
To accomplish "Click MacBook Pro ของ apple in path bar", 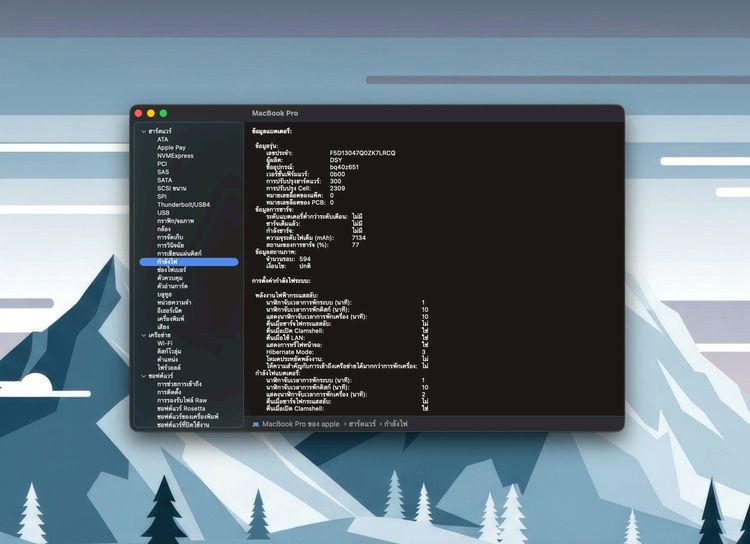I will pos(300,424).
